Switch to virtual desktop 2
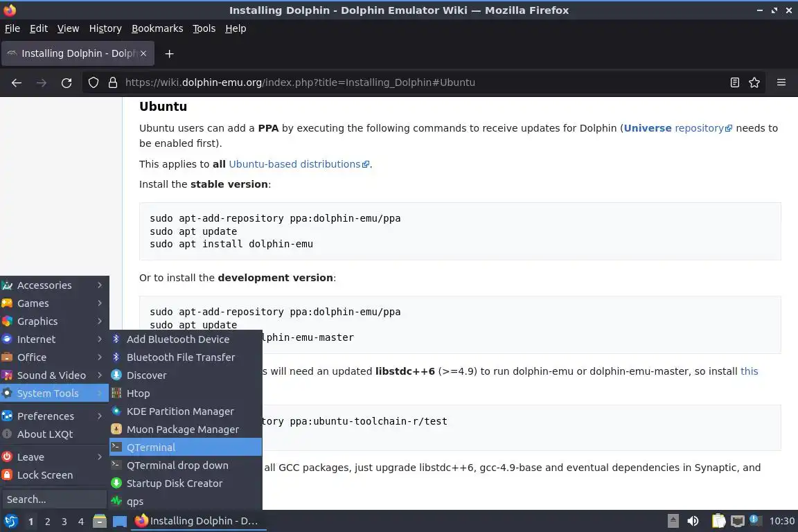798x532 pixels. click(47, 522)
